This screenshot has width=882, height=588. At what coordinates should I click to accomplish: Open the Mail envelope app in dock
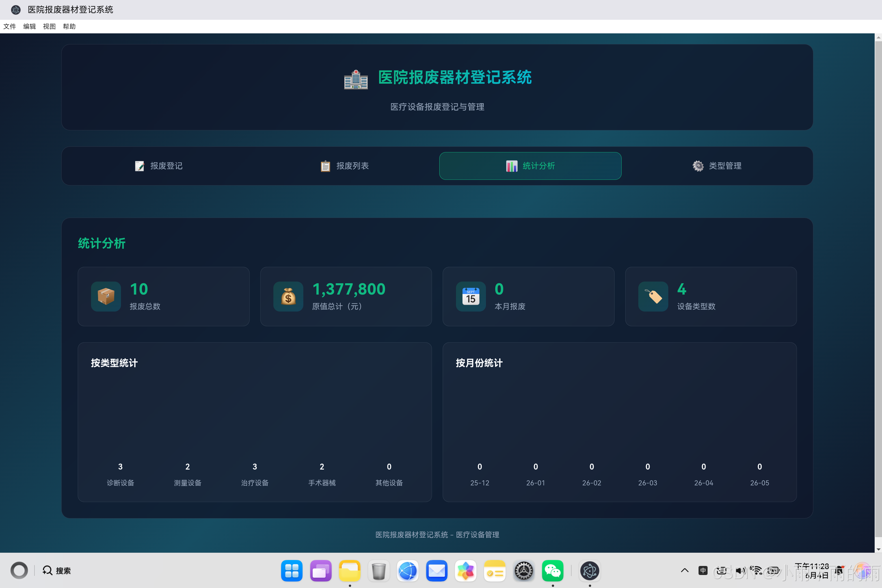(x=436, y=570)
